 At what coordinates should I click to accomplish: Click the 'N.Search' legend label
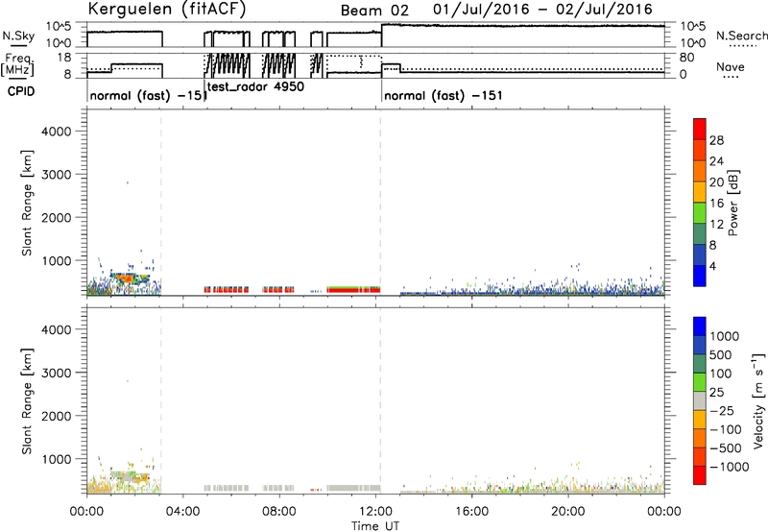(x=742, y=36)
